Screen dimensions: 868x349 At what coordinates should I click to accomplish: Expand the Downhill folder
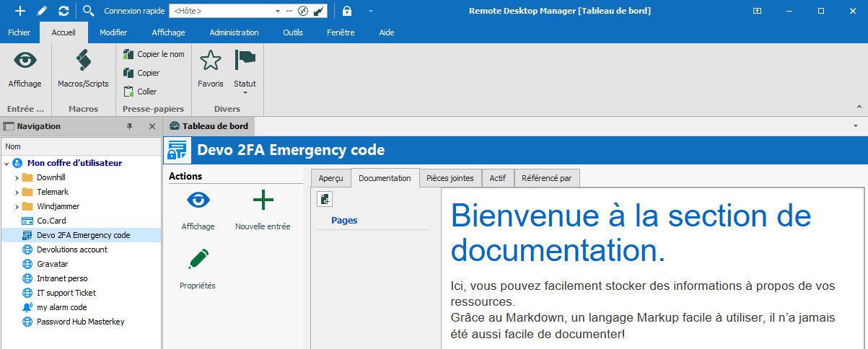pos(17,177)
